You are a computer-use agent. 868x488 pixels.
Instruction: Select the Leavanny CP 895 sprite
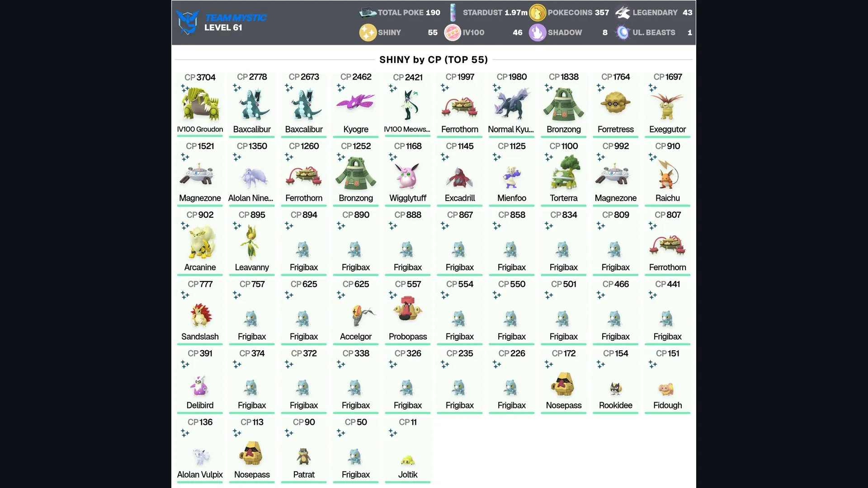250,243
